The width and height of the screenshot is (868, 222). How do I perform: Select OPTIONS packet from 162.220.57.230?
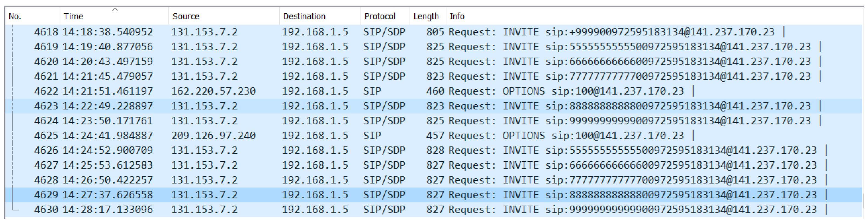pyautogui.click(x=213, y=91)
